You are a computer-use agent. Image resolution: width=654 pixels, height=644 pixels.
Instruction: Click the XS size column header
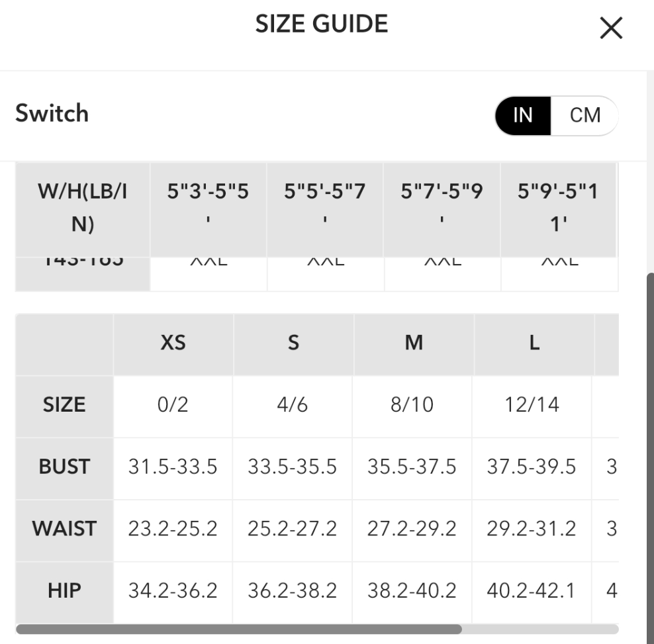tap(173, 344)
